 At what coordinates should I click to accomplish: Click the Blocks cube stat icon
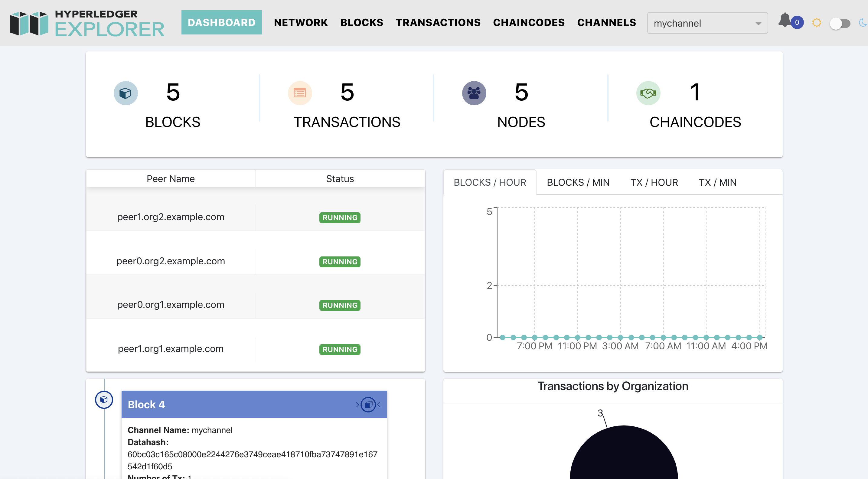[x=126, y=93]
